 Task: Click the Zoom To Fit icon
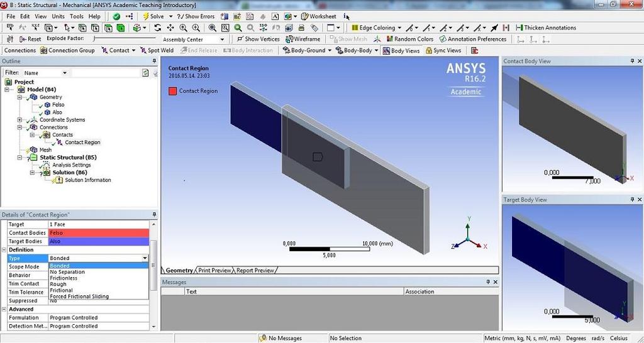pyautogui.click(x=213, y=28)
